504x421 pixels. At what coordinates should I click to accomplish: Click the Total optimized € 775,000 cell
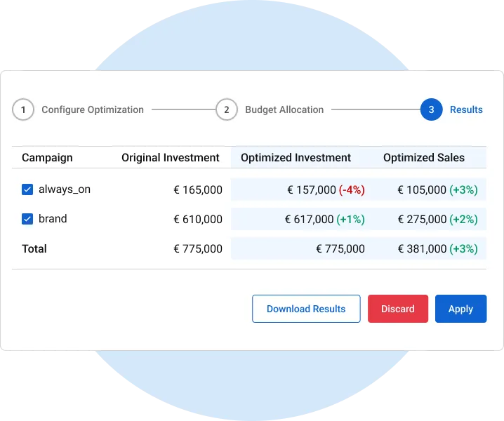coord(340,249)
